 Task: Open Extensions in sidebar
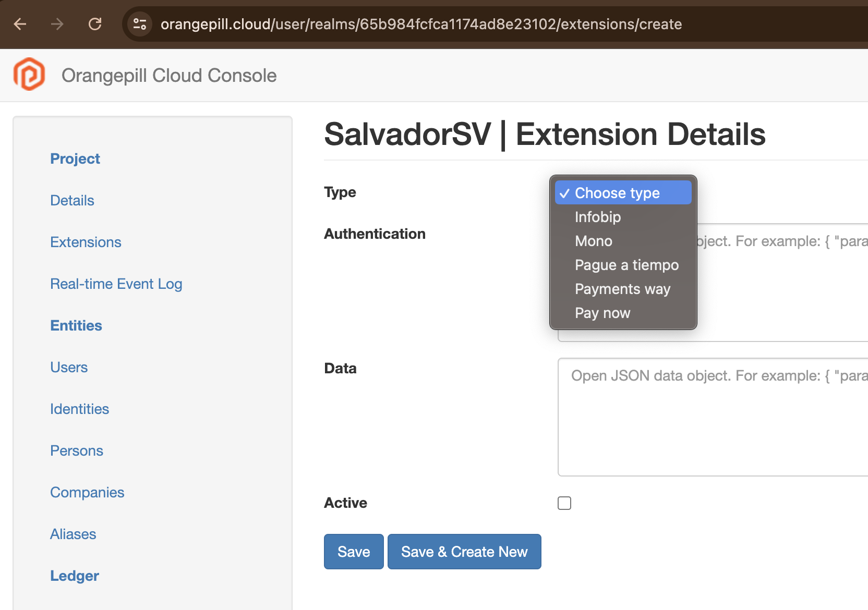[x=86, y=242]
